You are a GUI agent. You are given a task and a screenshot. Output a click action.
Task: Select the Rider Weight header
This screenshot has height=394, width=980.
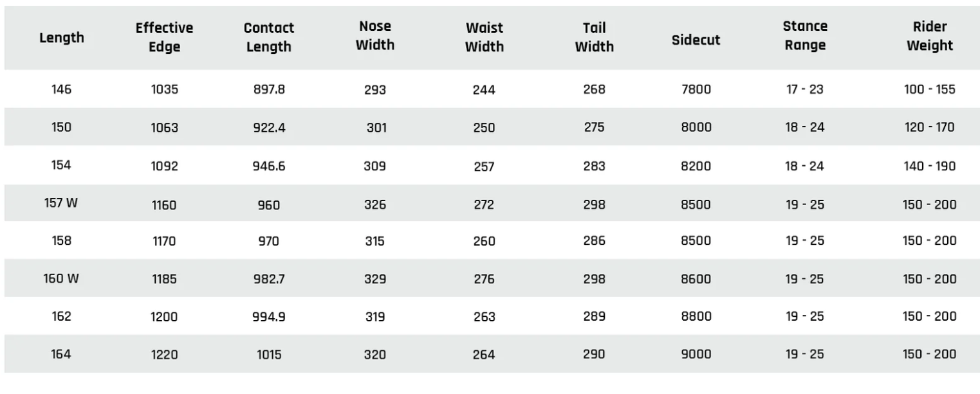coord(930,36)
